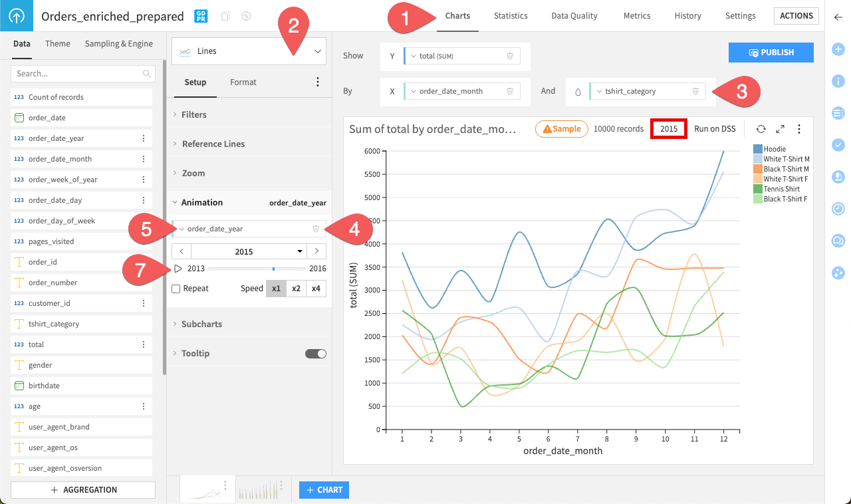Remove tshirt_category with its trash icon
This screenshot has height=504, width=851.
(695, 91)
